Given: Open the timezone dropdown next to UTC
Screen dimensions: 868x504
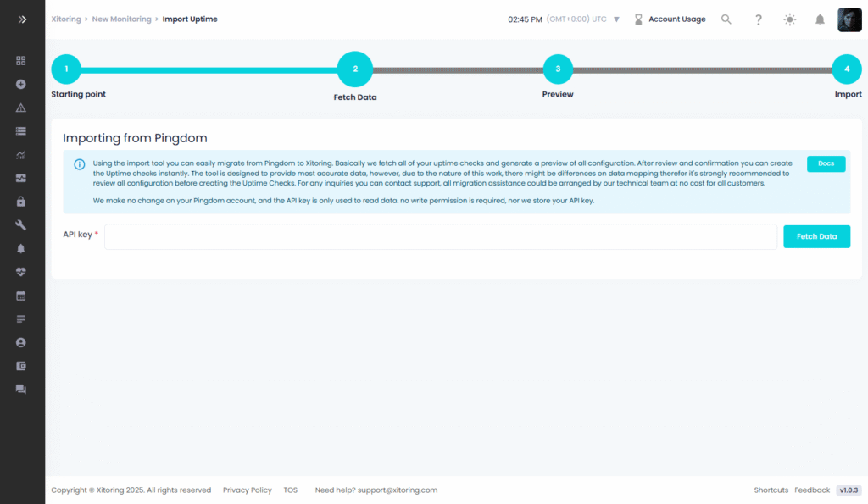Looking at the screenshot, I should (x=616, y=19).
